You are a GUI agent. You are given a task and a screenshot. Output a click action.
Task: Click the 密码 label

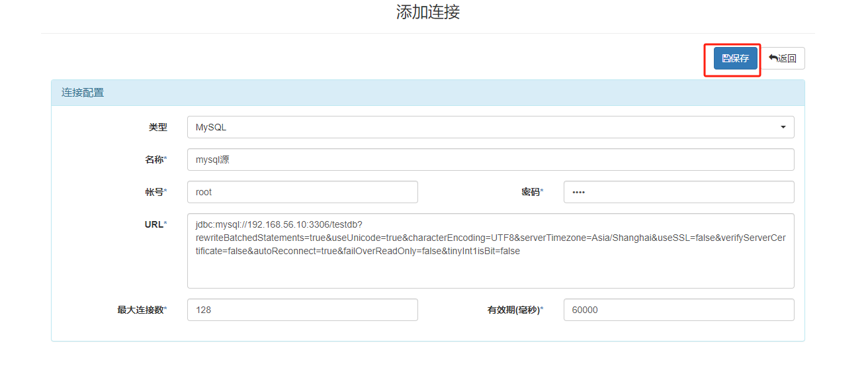[x=533, y=192]
